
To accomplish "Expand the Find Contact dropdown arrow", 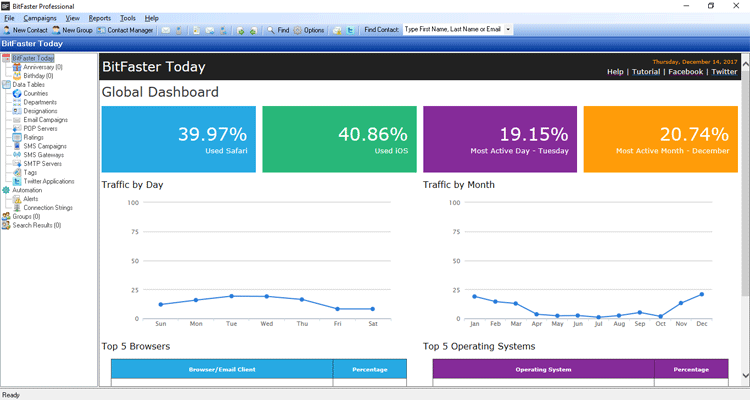I will [508, 29].
